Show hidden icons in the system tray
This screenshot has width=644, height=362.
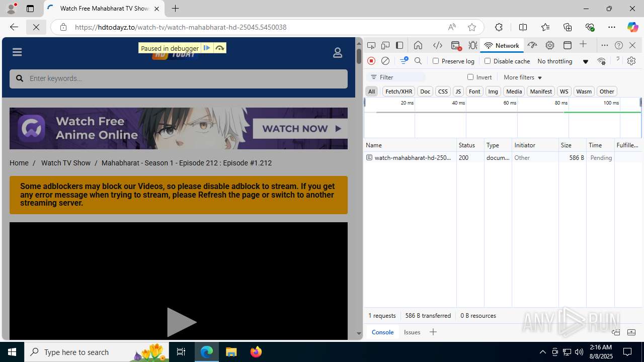542,352
